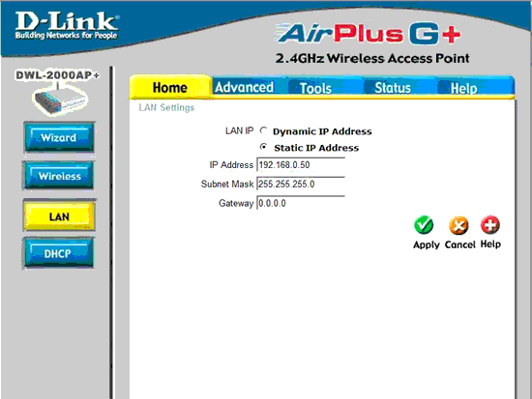Open the Home tab
Image resolution: width=532 pixels, height=399 pixels.
170,87
